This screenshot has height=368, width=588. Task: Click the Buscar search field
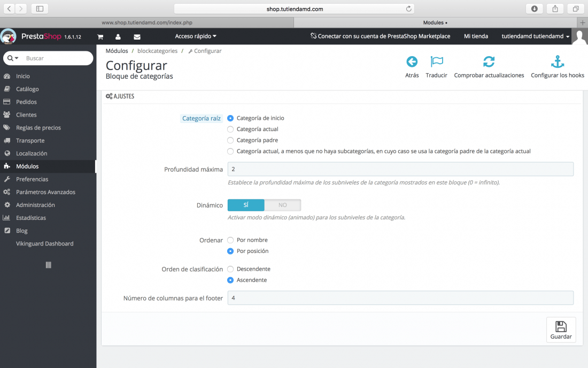[56, 58]
